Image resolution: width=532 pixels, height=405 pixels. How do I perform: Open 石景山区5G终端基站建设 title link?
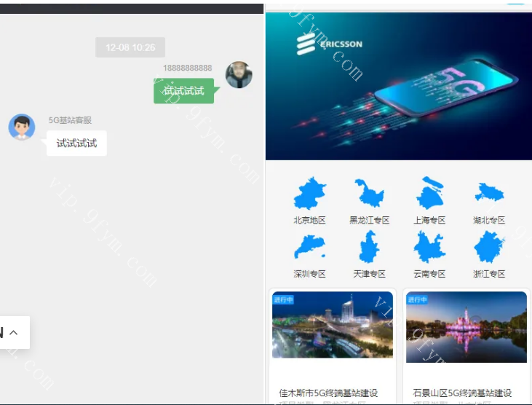[462, 393]
